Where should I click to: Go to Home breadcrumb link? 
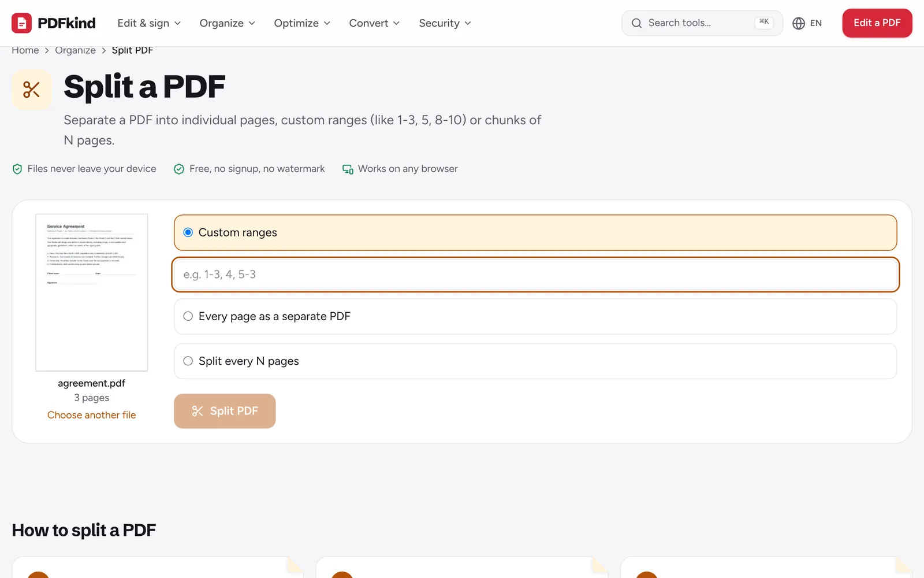[25, 50]
